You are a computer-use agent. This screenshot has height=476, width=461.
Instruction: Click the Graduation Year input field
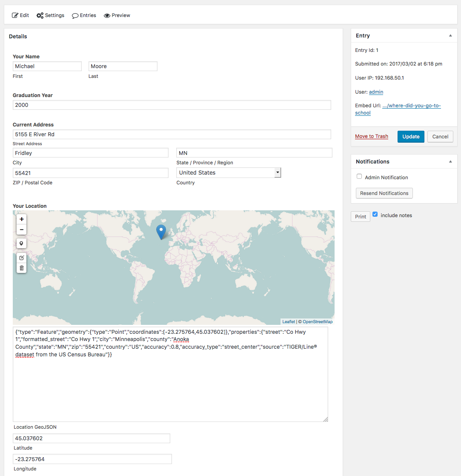[x=172, y=105]
